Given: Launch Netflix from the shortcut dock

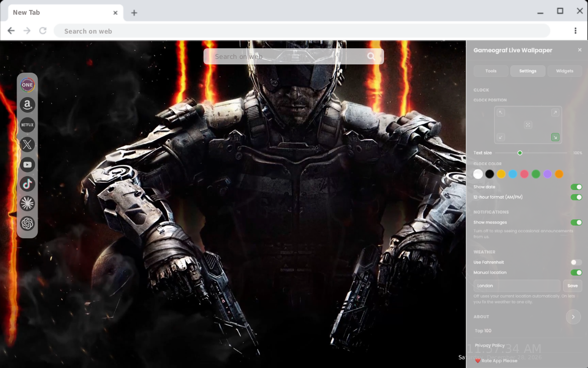Looking at the screenshot, I should pyautogui.click(x=28, y=125).
